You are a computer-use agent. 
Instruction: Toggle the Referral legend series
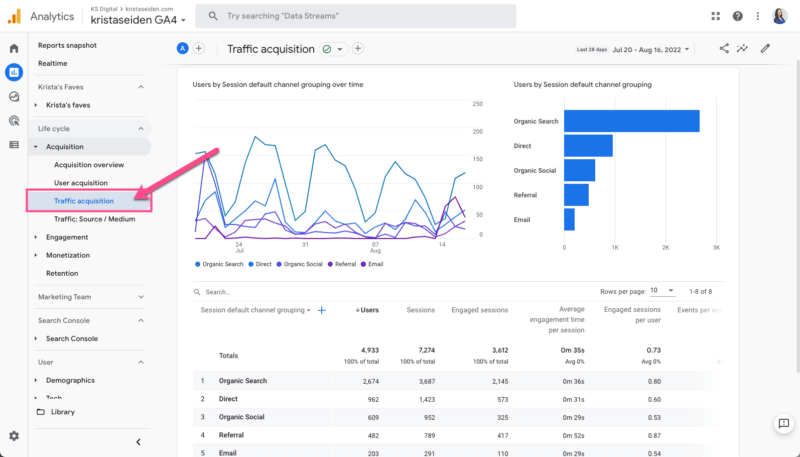pyautogui.click(x=341, y=264)
